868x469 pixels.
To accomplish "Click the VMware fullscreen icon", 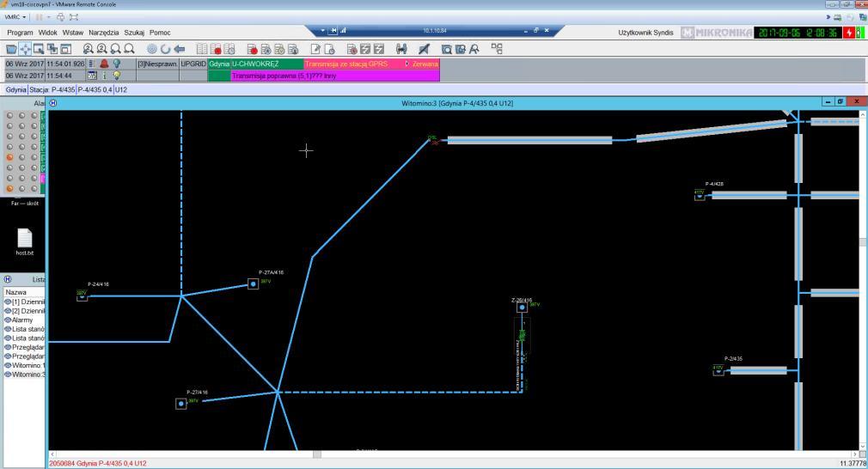I will click(74, 17).
